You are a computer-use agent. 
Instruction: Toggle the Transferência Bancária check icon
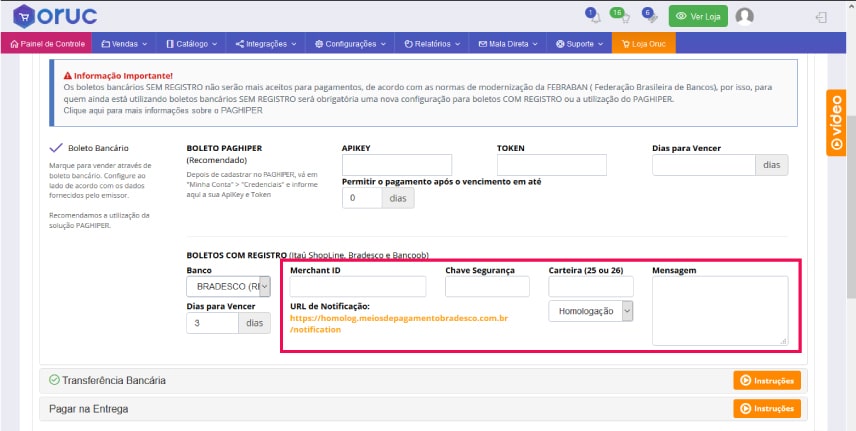coord(54,380)
